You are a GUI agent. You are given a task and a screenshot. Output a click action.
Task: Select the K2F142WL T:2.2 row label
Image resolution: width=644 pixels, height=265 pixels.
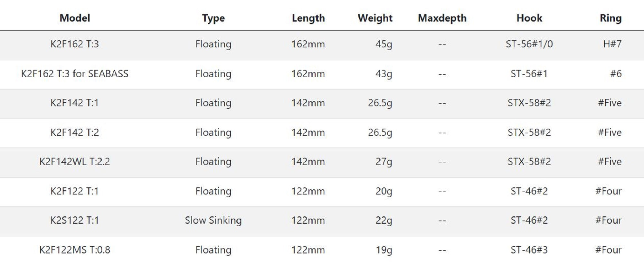coord(75,162)
